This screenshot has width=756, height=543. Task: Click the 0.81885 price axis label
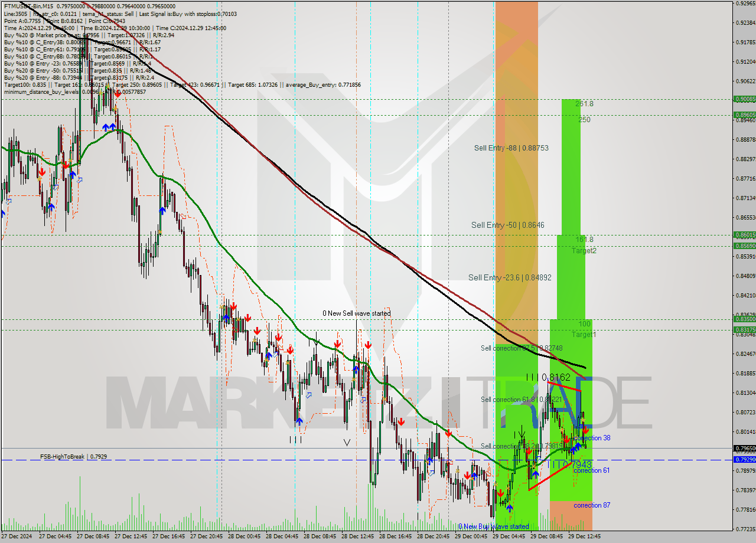coord(745,373)
